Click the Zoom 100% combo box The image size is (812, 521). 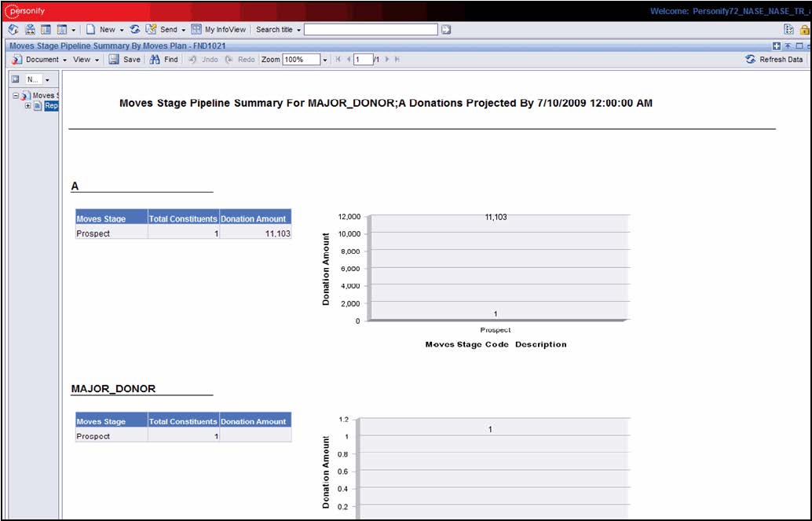pyautogui.click(x=302, y=60)
